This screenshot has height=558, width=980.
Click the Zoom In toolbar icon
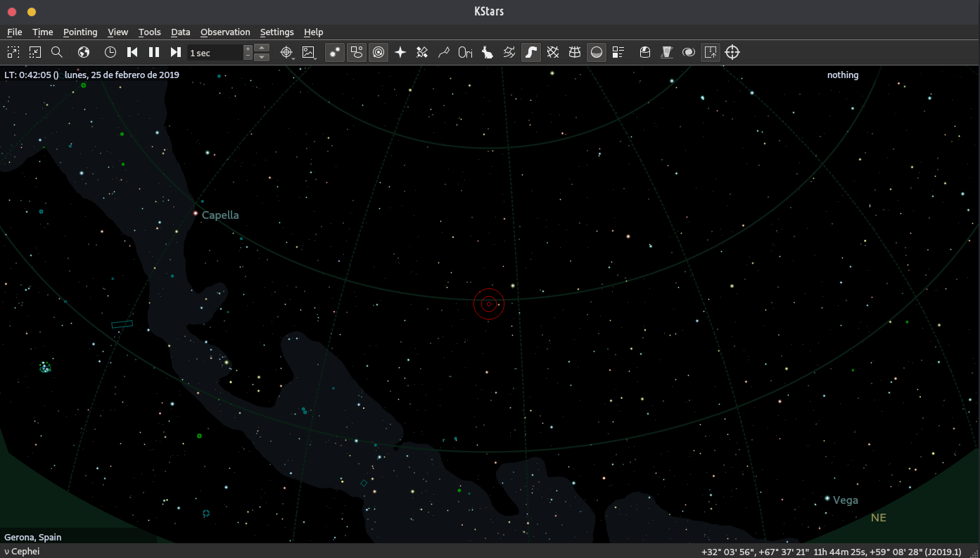point(13,52)
